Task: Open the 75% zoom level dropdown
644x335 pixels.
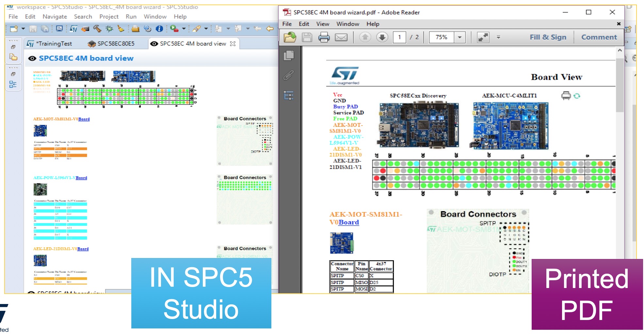Action: pos(459,37)
